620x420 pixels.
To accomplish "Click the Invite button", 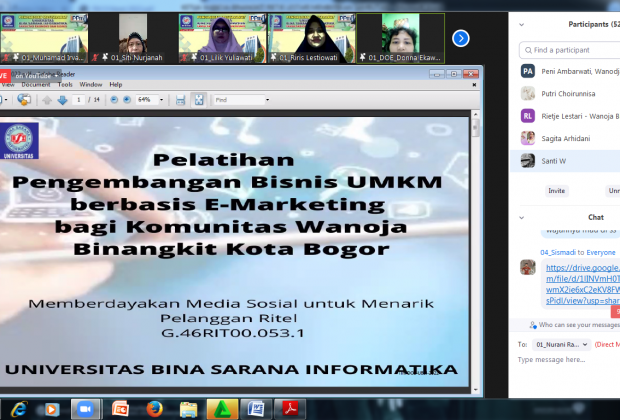I will 556,190.
